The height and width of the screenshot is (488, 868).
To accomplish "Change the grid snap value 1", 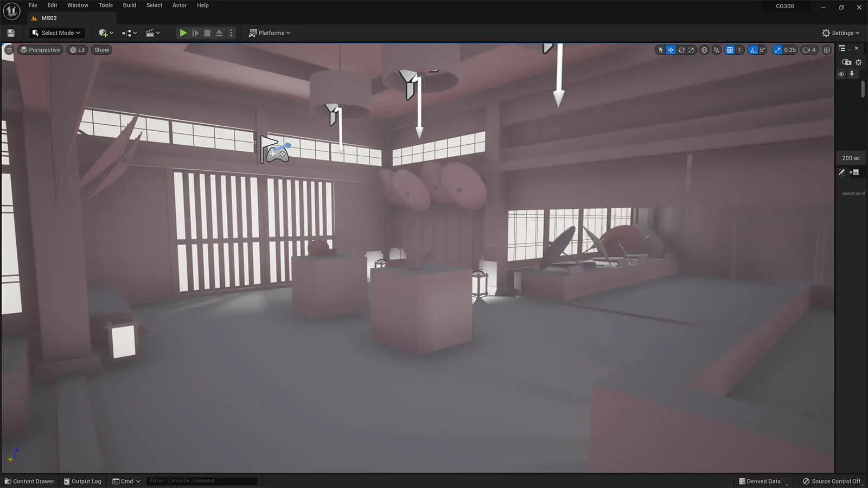I will pos(739,50).
